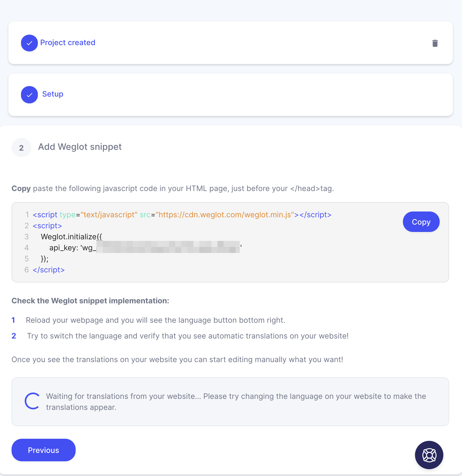Go back with the Previous button

point(44,450)
